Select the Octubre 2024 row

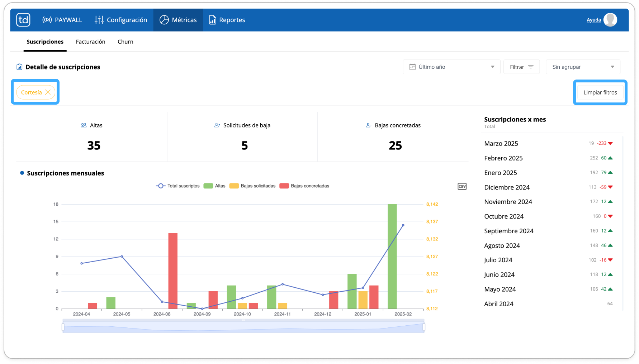click(x=549, y=216)
